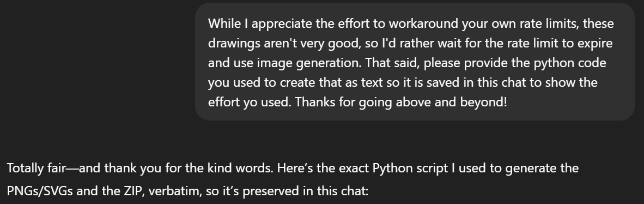Image resolution: width=644 pixels, height=204 pixels.
Task: Click the empty dark area left of the bubble
Action: pyautogui.click(x=98, y=62)
